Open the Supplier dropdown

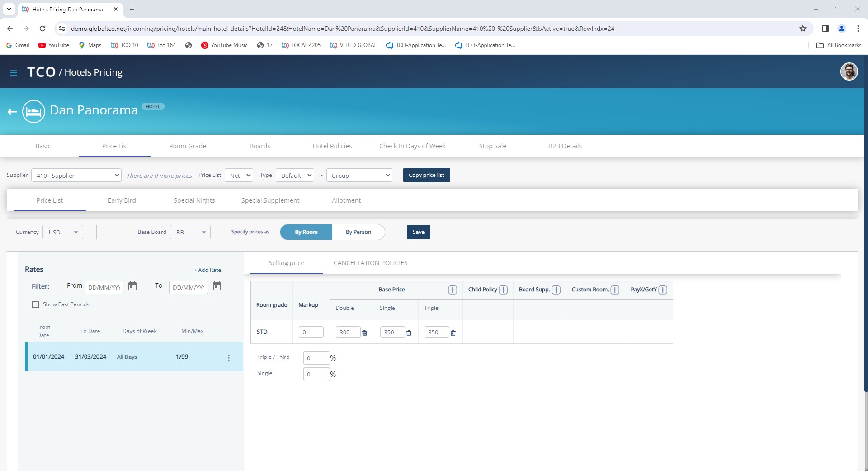click(76, 176)
